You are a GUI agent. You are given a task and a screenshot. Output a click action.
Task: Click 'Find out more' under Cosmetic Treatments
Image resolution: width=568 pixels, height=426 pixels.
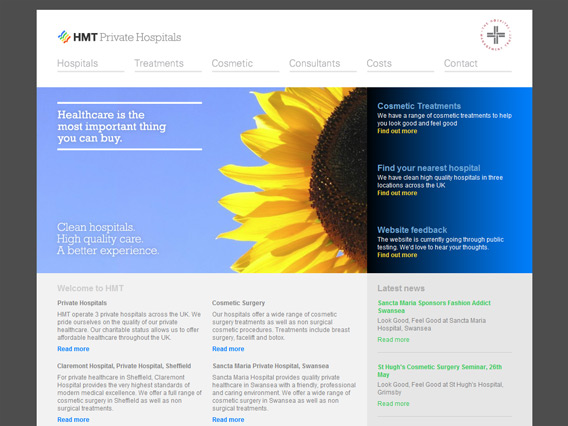click(x=397, y=131)
